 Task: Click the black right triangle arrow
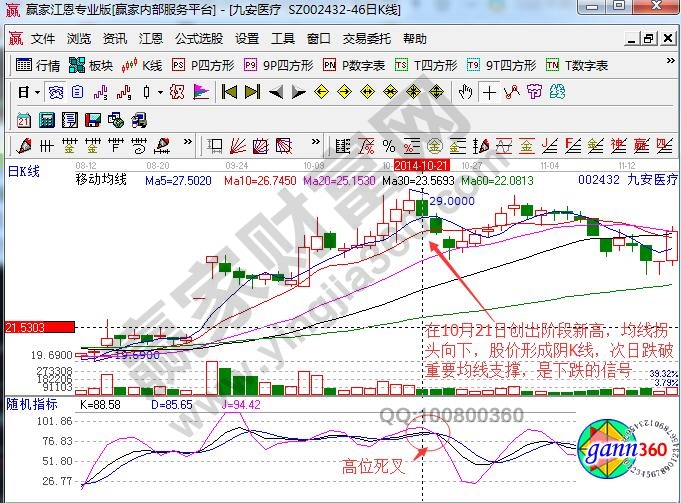298,93
